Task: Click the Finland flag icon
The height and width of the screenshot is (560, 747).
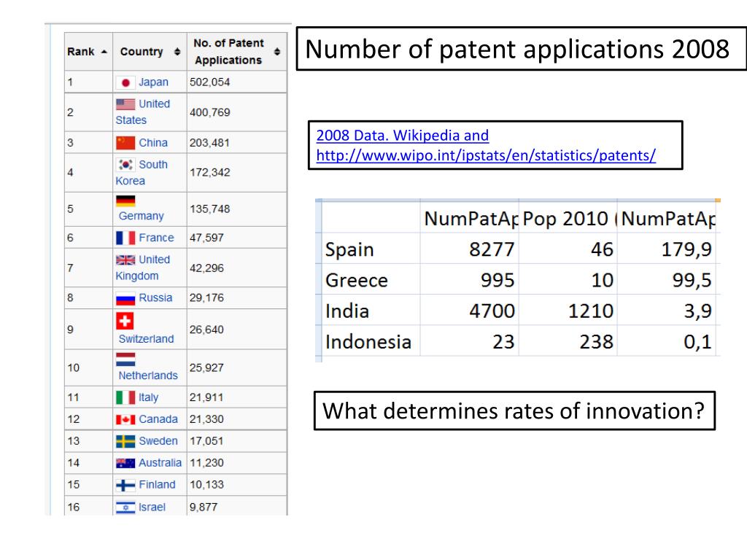Action: [125, 485]
